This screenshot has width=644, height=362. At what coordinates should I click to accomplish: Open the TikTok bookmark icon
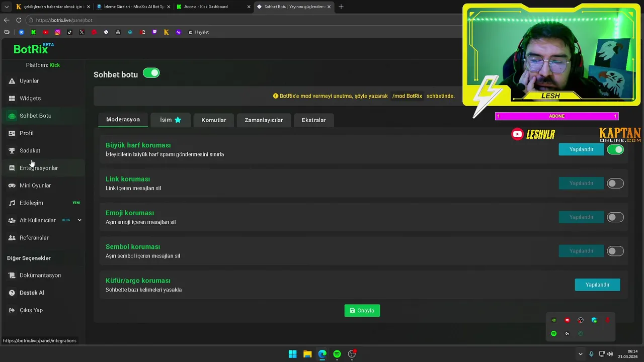click(69, 32)
